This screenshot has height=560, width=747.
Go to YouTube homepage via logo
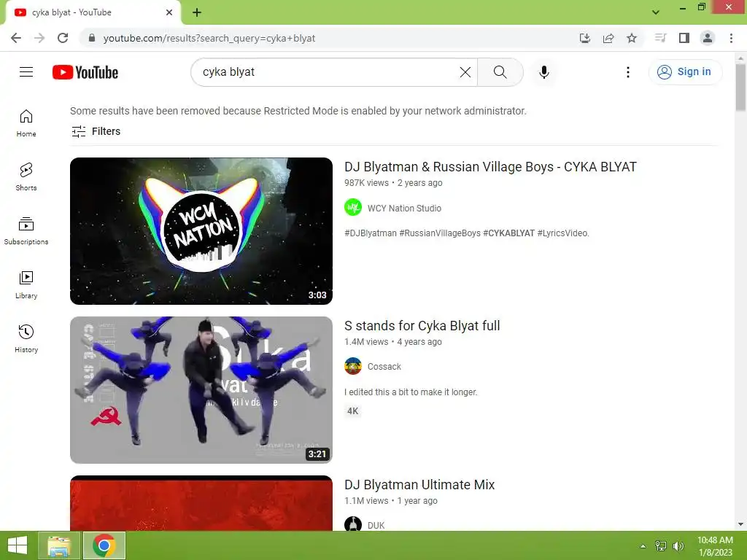[x=85, y=72]
